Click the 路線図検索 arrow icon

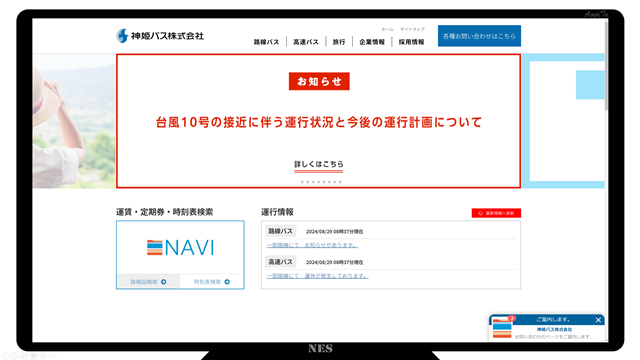(164, 282)
